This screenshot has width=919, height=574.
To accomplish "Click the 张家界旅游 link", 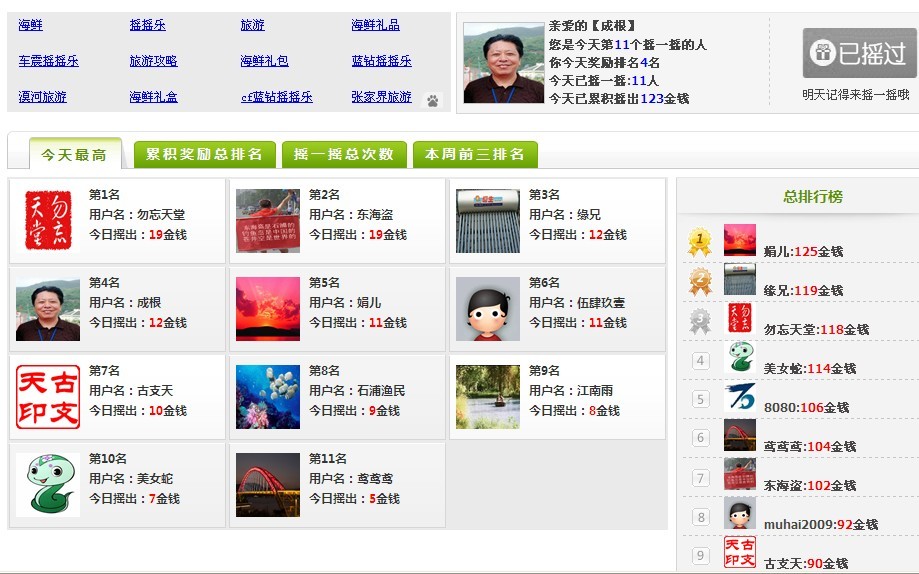I will (x=381, y=97).
